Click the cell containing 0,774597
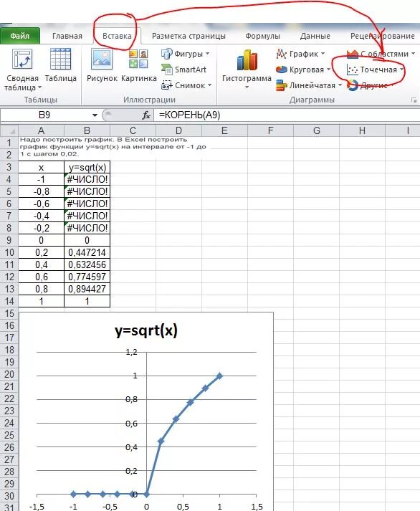 [x=87, y=277]
